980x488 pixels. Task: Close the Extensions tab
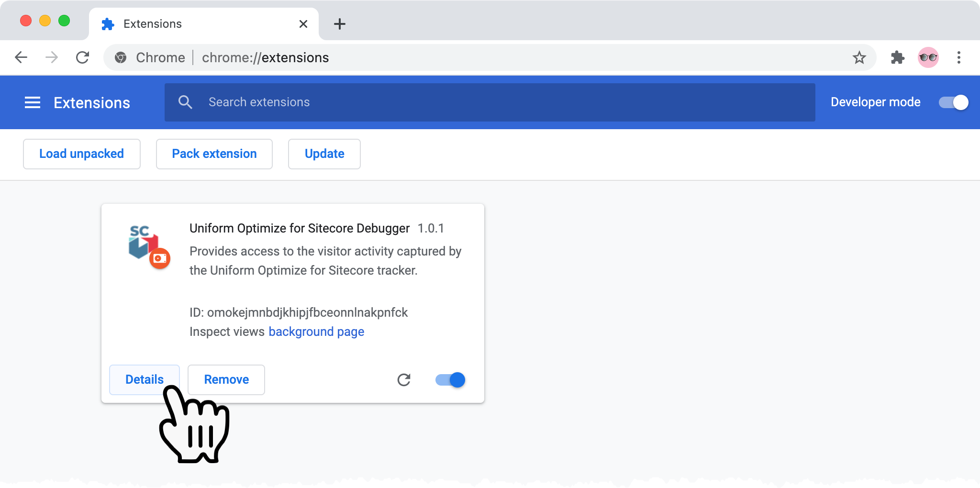point(303,24)
